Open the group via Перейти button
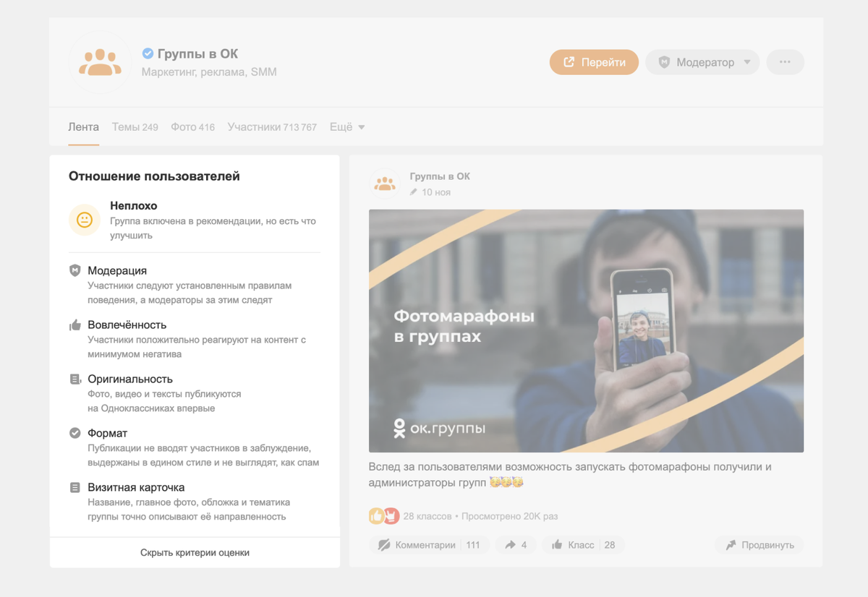Screen dimensions: 868x597 point(594,62)
